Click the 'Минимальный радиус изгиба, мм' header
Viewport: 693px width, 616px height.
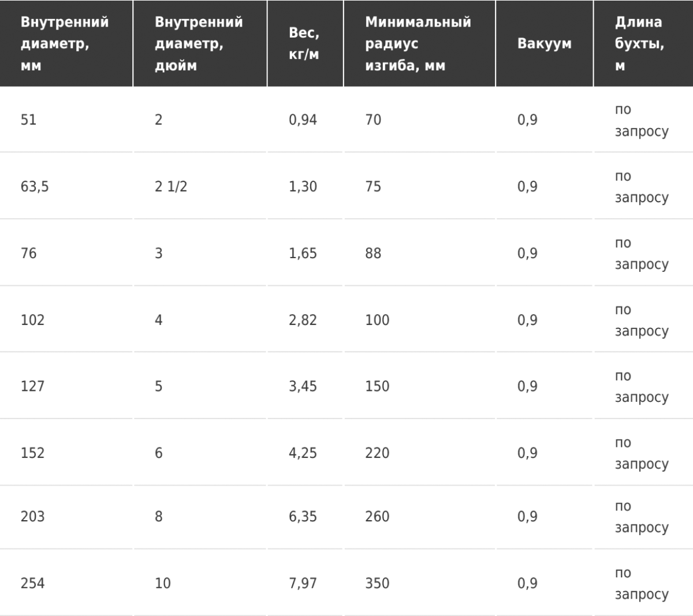point(419,43)
